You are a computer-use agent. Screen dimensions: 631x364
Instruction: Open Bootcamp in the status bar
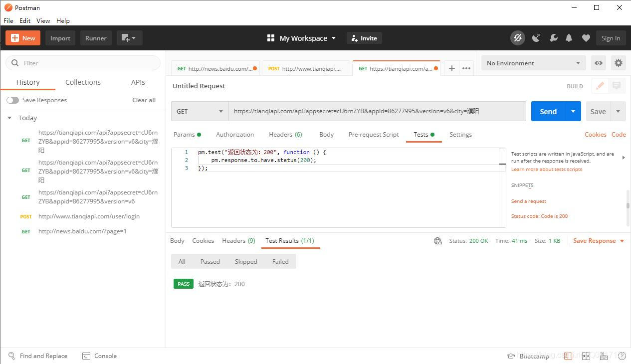[528, 356]
